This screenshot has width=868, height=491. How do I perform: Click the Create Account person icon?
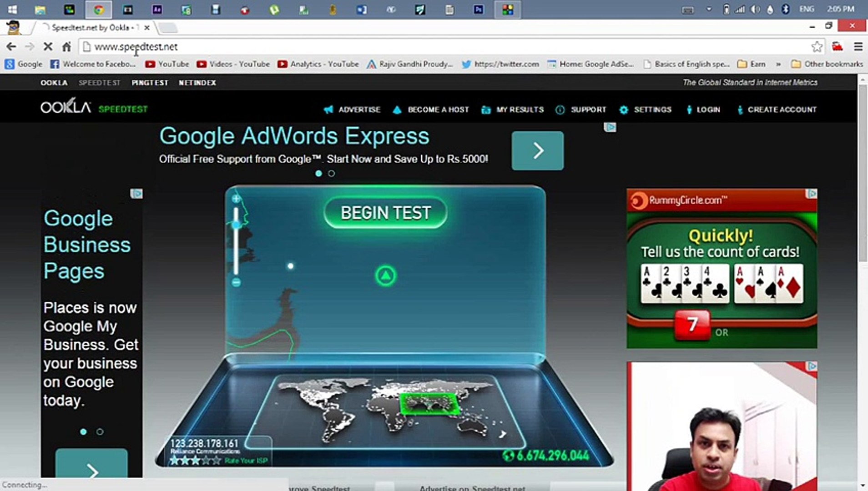coord(740,110)
